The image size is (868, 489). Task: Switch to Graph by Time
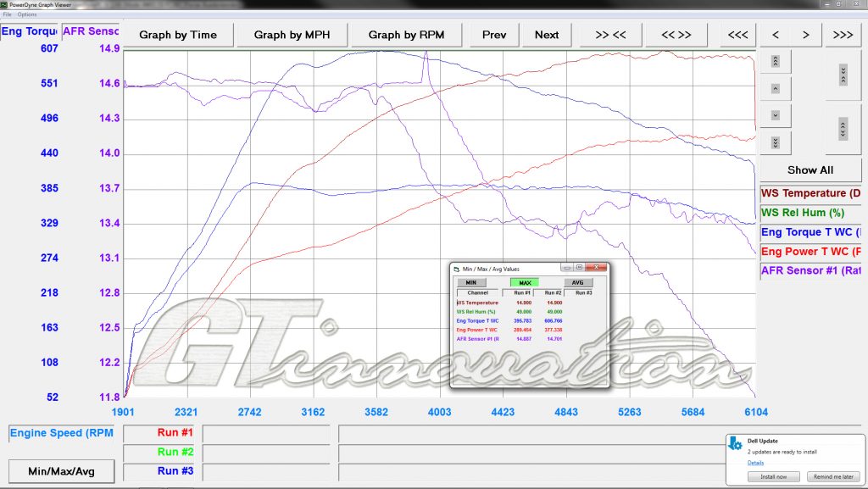178,35
